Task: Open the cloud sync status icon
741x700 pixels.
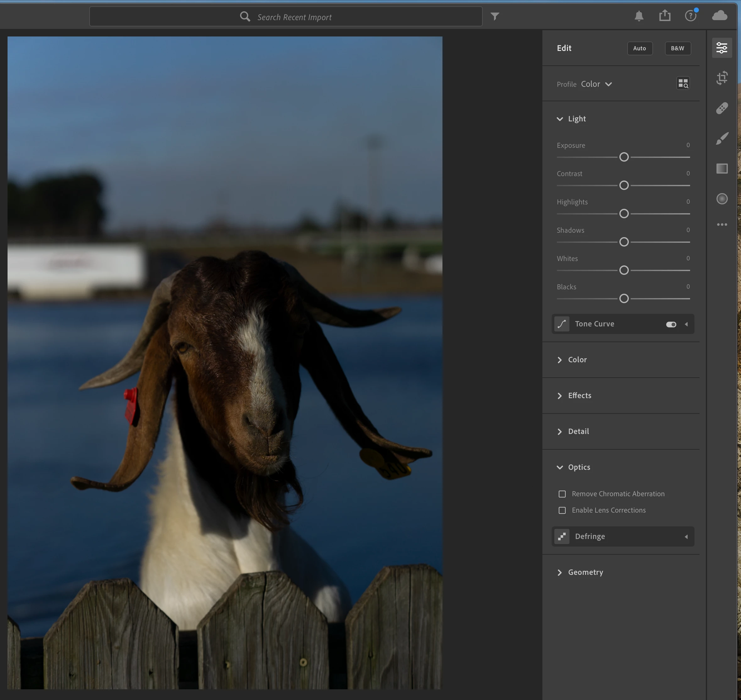Action: [719, 16]
